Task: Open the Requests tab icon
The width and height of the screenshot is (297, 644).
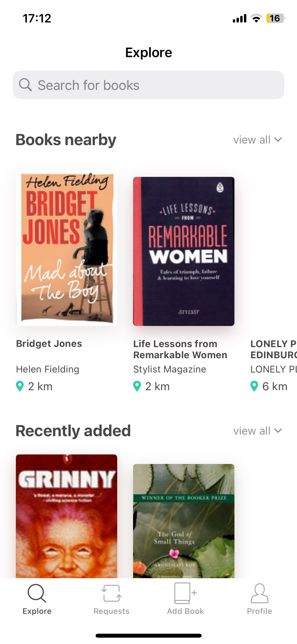Action: pyautogui.click(x=111, y=593)
